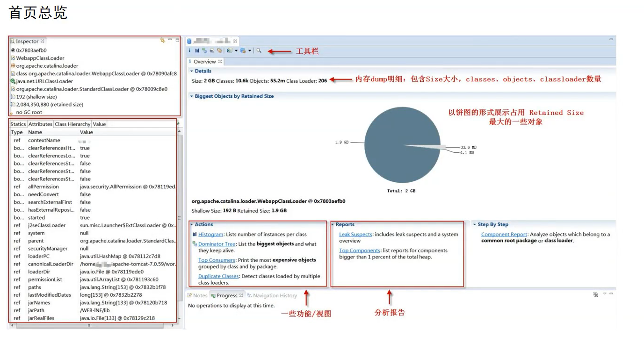This screenshot has height=351, width=644.
Task: Select the Statics tab in the left panel
Action: click(x=18, y=124)
